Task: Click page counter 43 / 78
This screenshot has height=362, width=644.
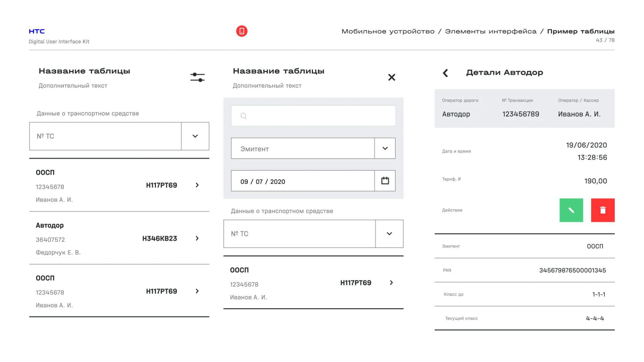Action: point(605,40)
